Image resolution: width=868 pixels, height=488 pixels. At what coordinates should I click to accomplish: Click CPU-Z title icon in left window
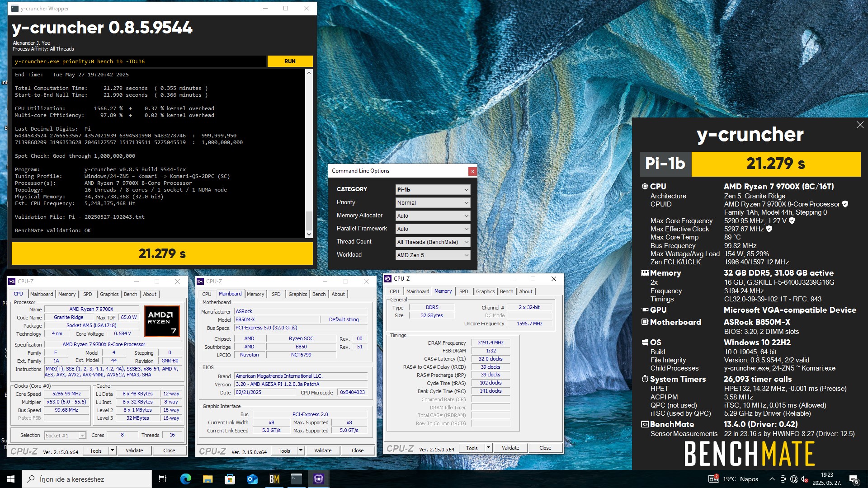tap(12, 282)
